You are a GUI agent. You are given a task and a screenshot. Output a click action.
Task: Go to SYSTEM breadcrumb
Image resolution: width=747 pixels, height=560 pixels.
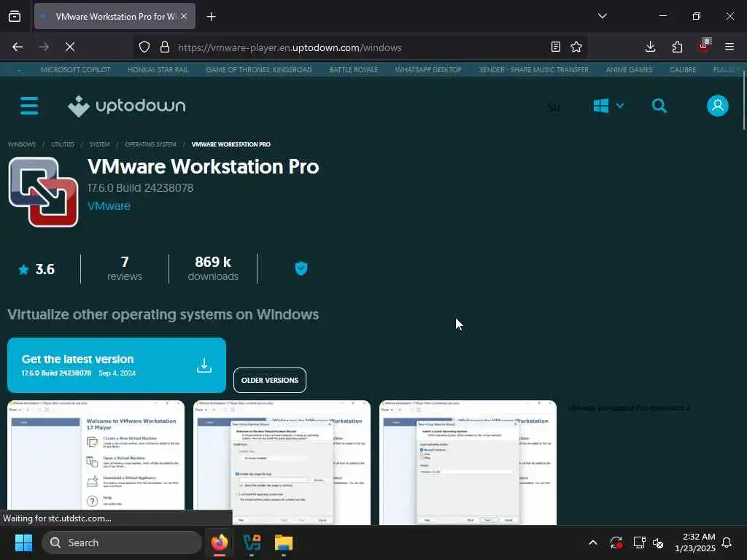point(99,144)
